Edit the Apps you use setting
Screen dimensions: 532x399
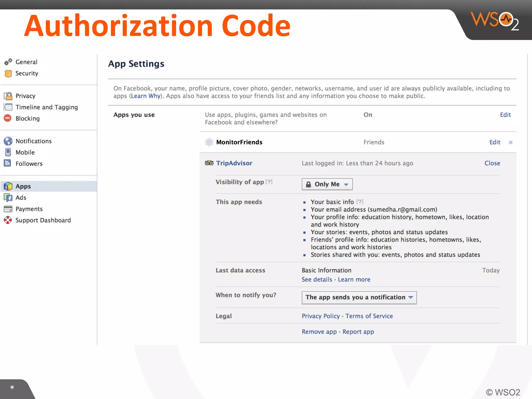505,115
